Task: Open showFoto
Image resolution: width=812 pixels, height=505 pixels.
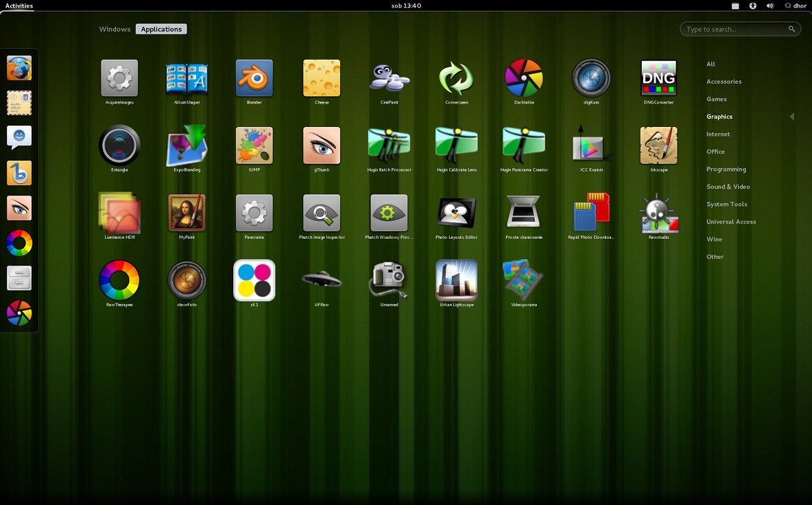Action: [x=187, y=280]
